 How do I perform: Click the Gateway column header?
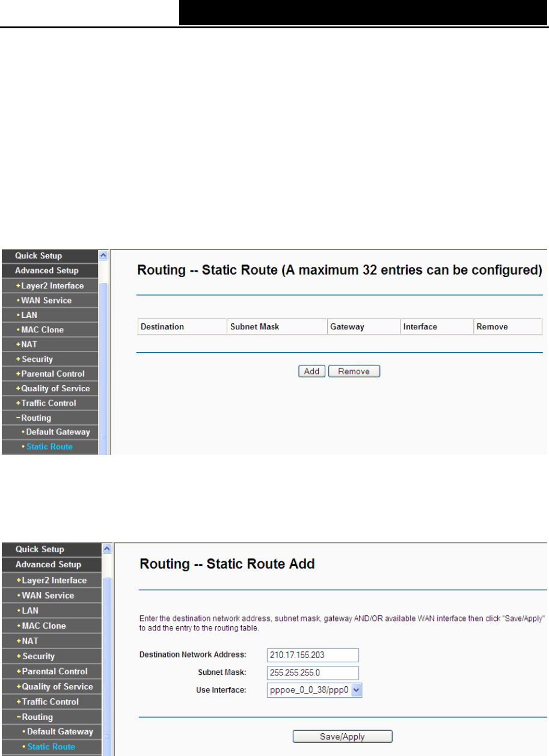pos(364,327)
